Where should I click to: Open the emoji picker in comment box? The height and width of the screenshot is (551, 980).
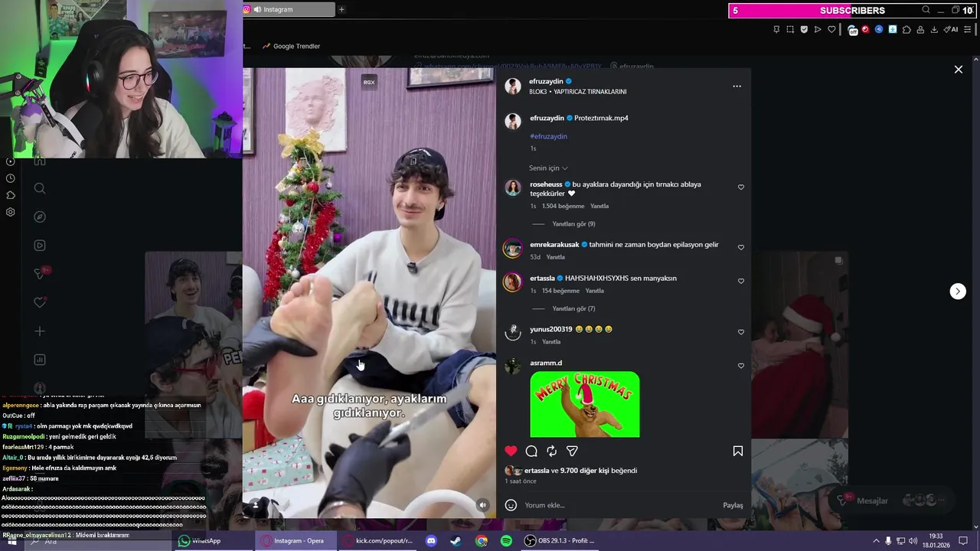[511, 505]
